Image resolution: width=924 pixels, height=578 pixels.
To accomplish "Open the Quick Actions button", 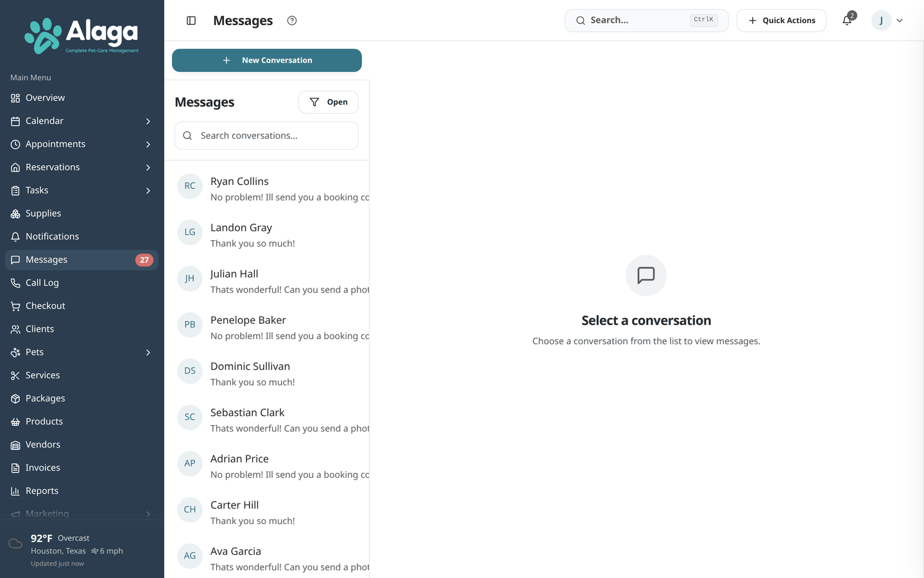I will point(782,21).
